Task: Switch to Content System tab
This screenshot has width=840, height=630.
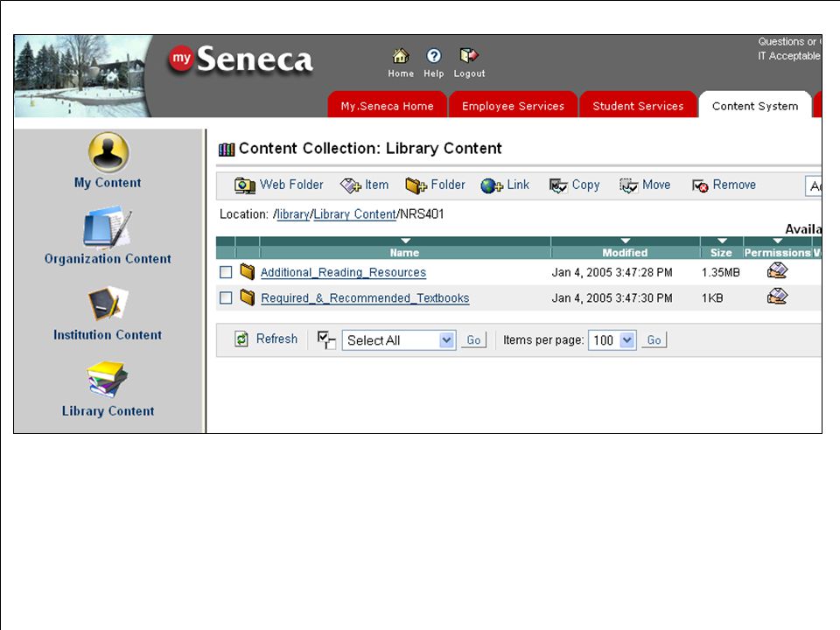Action: click(755, 105)
